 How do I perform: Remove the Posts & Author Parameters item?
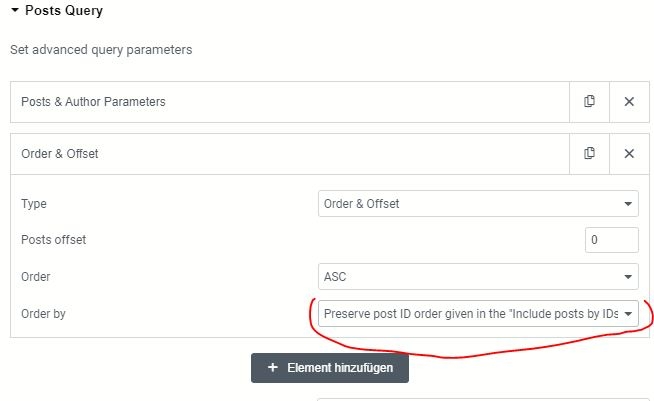629,101
